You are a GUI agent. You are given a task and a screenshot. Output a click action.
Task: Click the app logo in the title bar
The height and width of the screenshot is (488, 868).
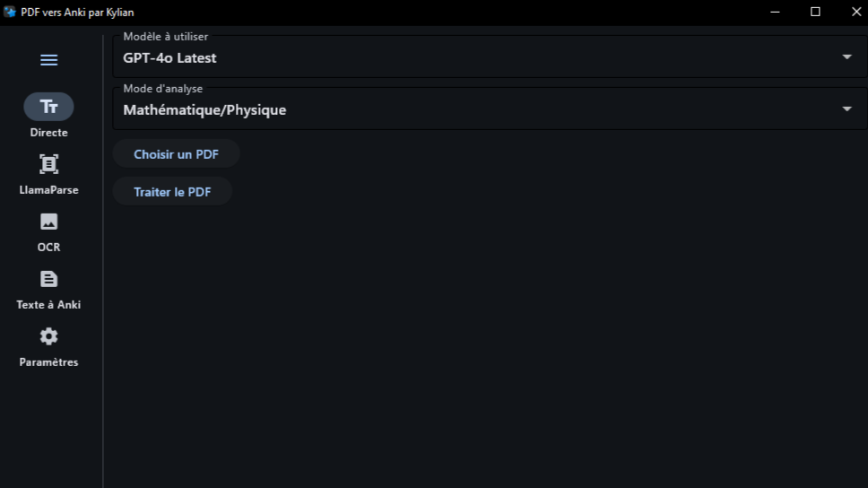[9, 12]
